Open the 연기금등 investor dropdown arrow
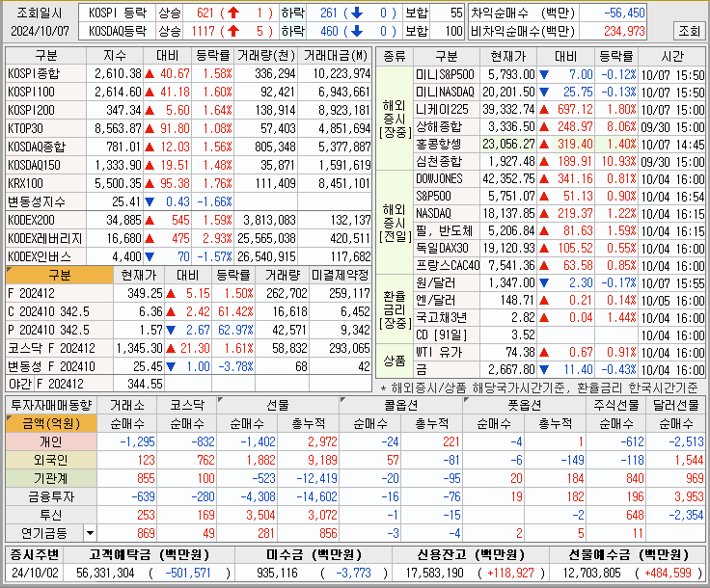Viewport: 710px width, 588px height. coord(90,533)
